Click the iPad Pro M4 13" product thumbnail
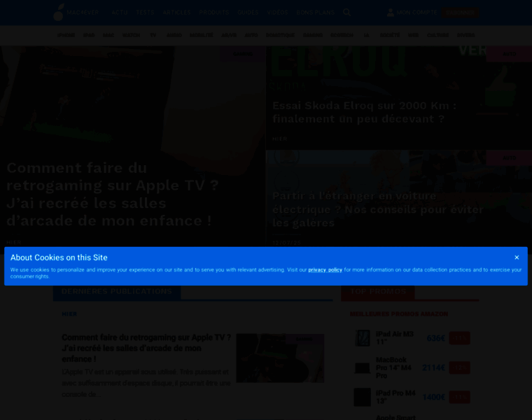 pos(363,397)
